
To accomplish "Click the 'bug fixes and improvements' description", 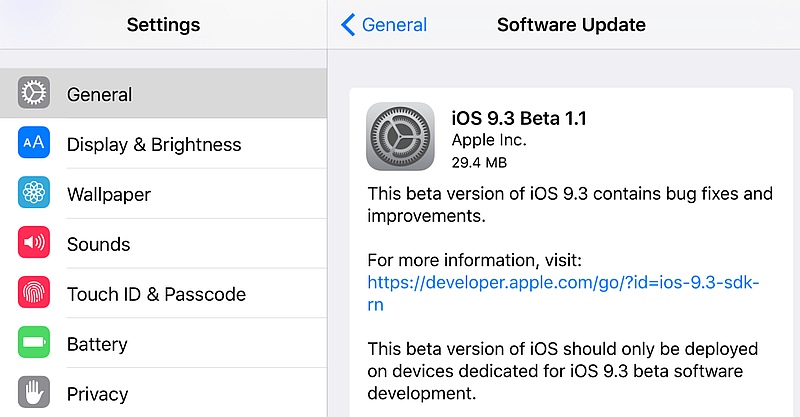I will (570, 205).
